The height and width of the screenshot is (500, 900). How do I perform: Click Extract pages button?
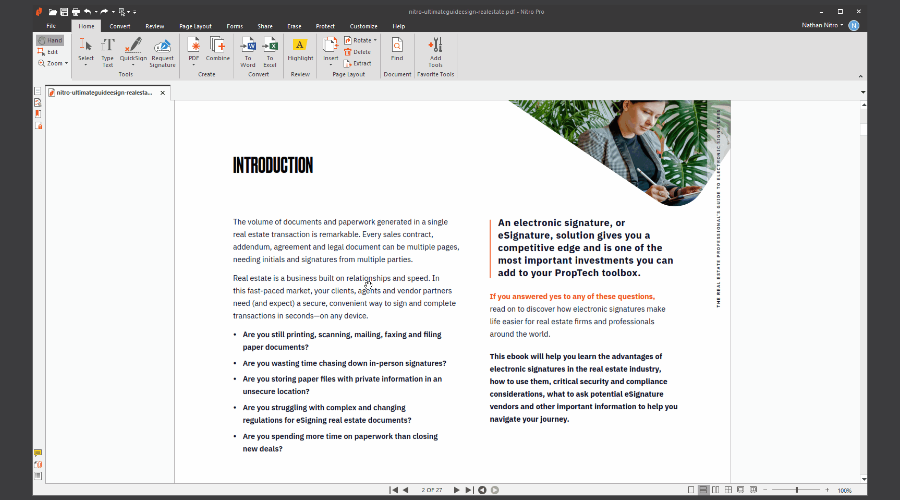tap(357, 63)
